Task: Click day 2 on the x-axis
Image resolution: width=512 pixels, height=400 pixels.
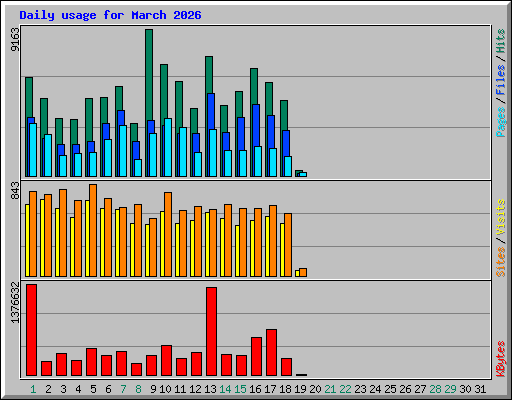Action: pyautogui.click(x=48, y=389)
